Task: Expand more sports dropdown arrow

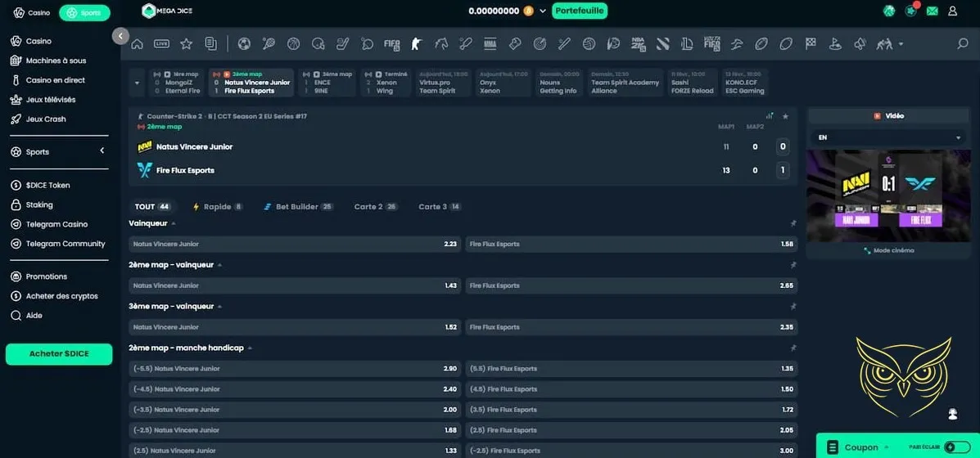Action: click(x=901, y=43)
